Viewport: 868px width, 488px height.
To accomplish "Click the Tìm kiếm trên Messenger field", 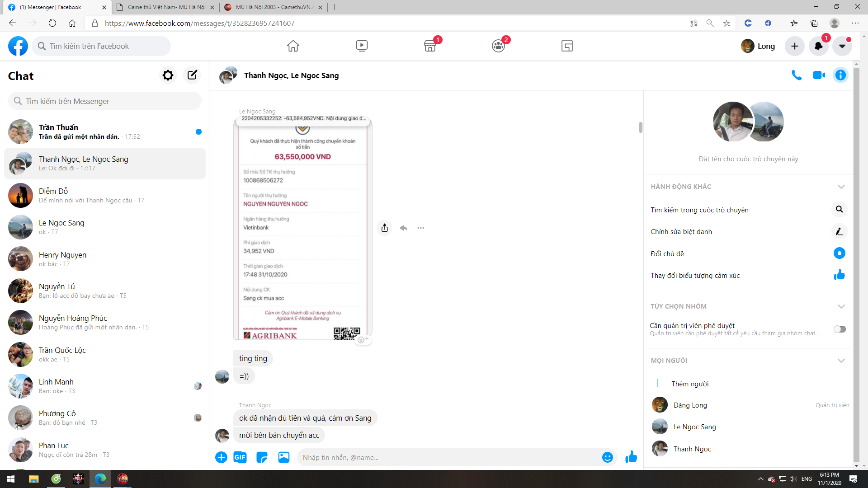I will (x=105, y=101).
